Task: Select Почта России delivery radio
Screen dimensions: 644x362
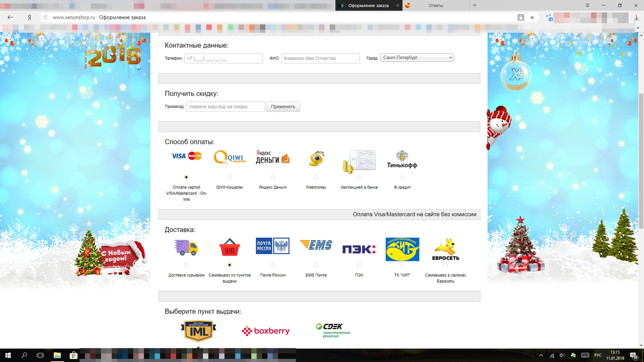Action: tap(273, 265)
